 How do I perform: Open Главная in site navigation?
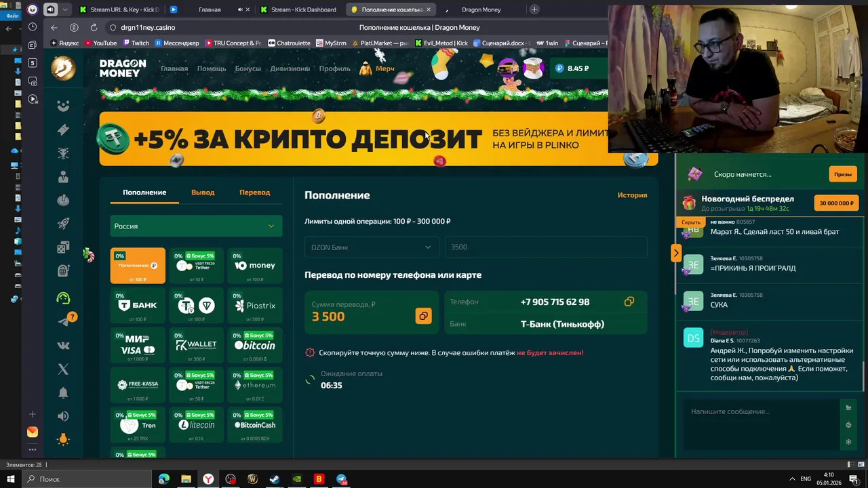[x=174, y=68]
